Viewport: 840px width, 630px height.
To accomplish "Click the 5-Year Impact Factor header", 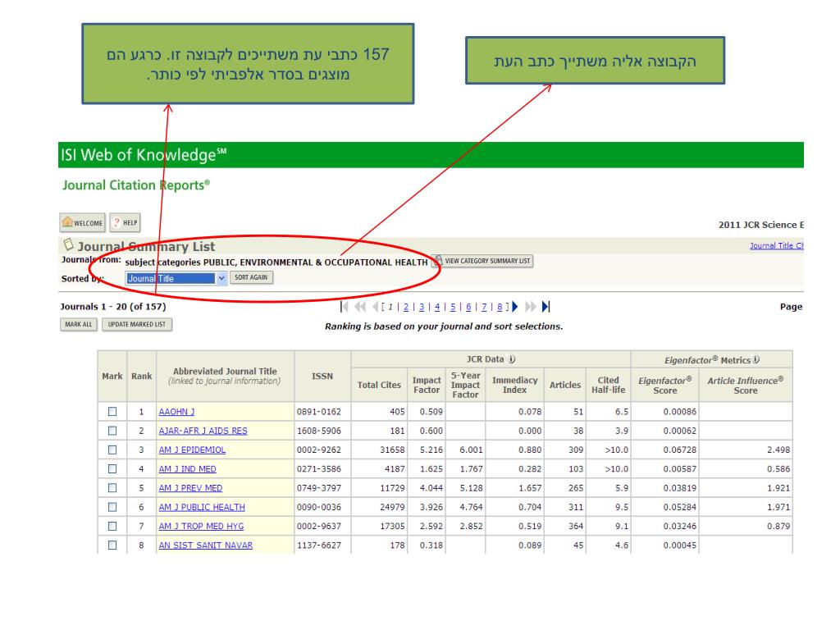I will pyautogui.click(x=465, y=385).
